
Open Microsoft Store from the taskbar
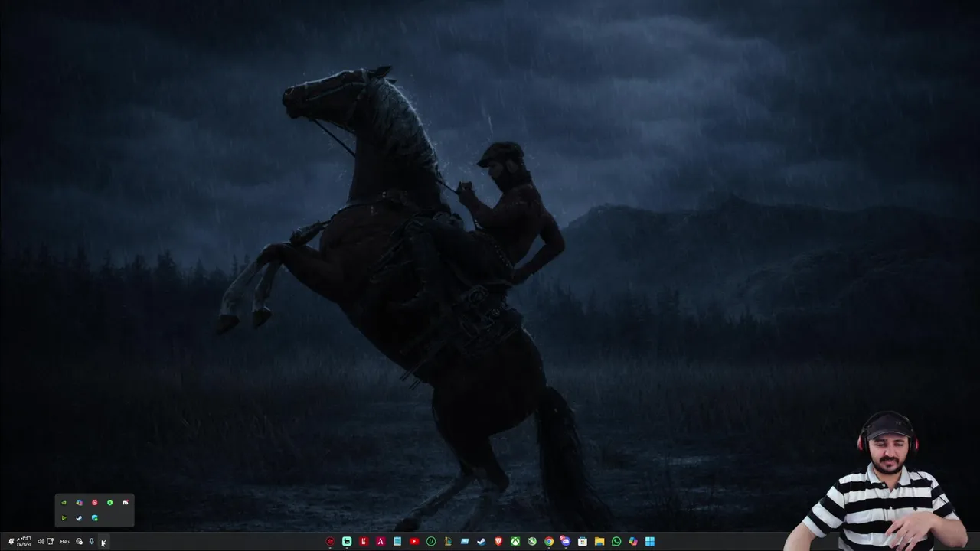pyautogui.click(x=583, y=541)
